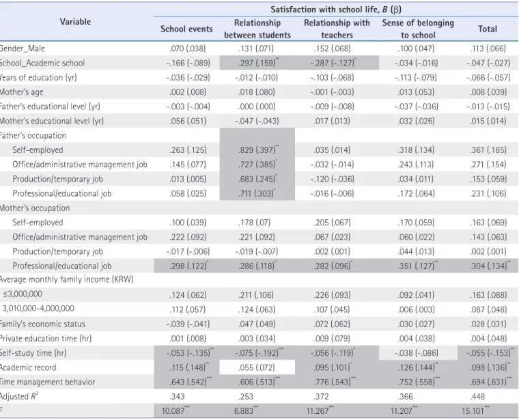519x420 pixels.
Task: Select the '.178 (.07)' cell
Action: coord(254,223)
